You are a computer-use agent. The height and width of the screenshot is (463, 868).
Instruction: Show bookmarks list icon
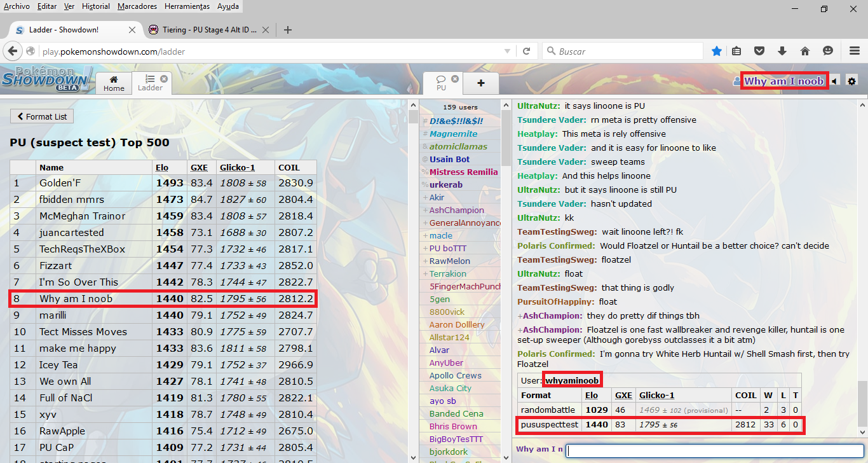point(736,51)
